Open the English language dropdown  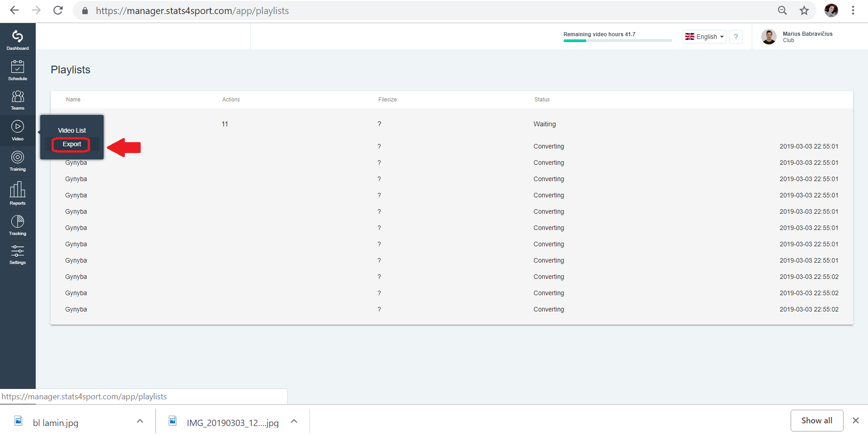[x=704, y=37]
